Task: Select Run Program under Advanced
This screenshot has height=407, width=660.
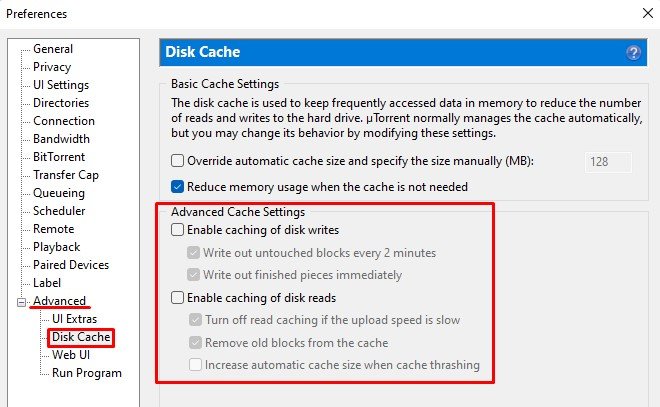Action: 87,373
